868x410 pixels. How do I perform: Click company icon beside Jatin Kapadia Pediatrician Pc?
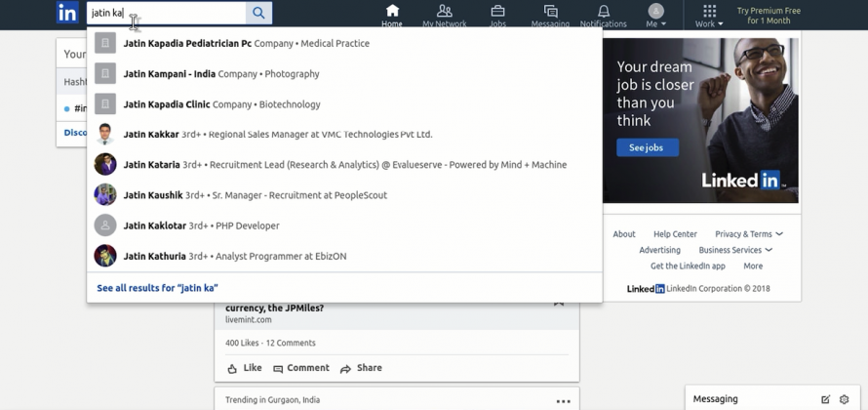pos(105,43)
